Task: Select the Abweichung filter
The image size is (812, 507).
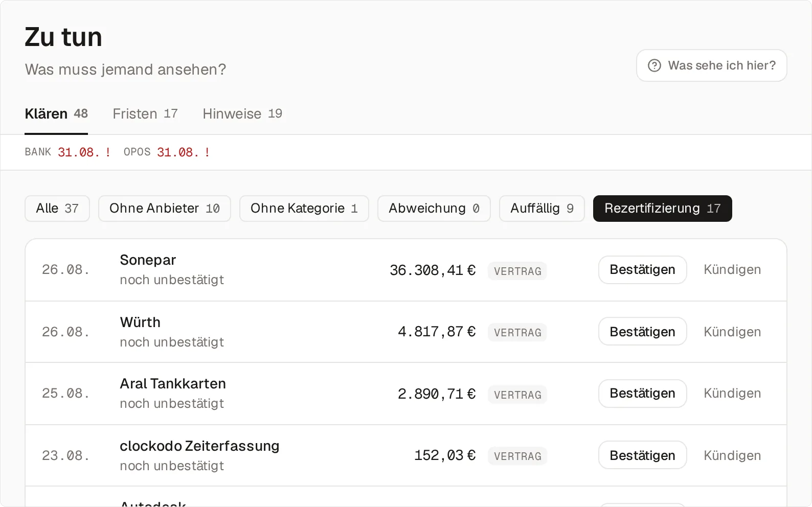Action: (434, 209)
